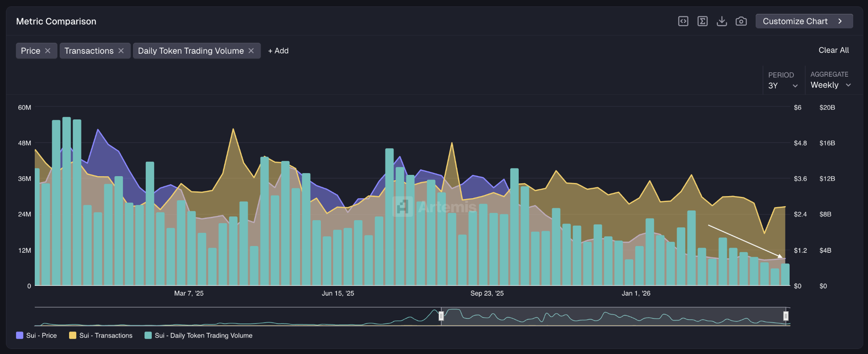Viewport: 868px width, 354px height.
Task: Remove the Transactions metric chip
Action: (x=121, y=51)
